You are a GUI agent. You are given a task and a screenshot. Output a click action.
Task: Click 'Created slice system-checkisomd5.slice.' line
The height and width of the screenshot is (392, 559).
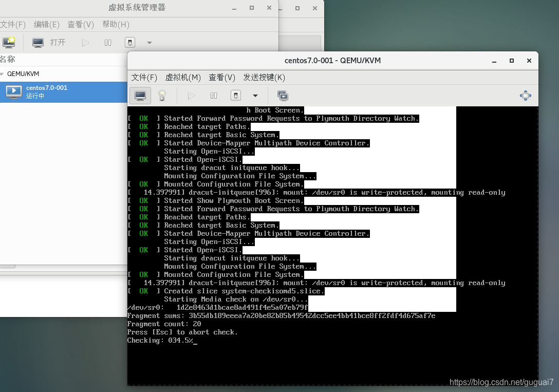244,291
